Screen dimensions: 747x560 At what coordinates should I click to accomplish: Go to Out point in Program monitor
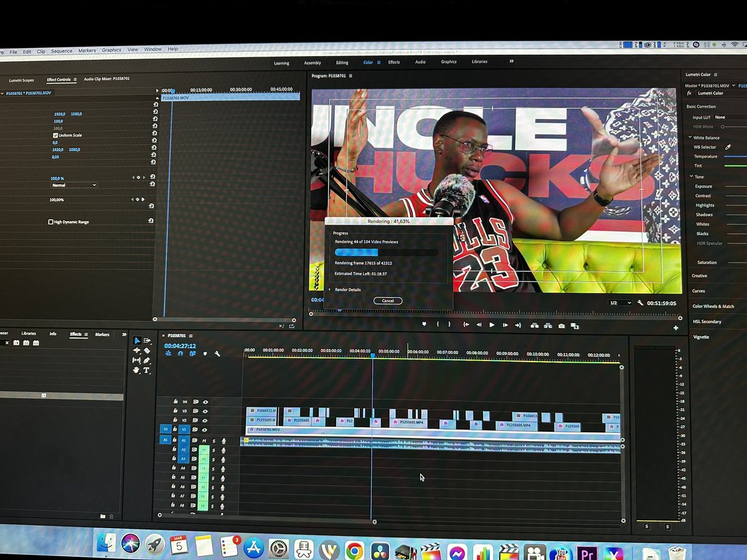(519, 325)
